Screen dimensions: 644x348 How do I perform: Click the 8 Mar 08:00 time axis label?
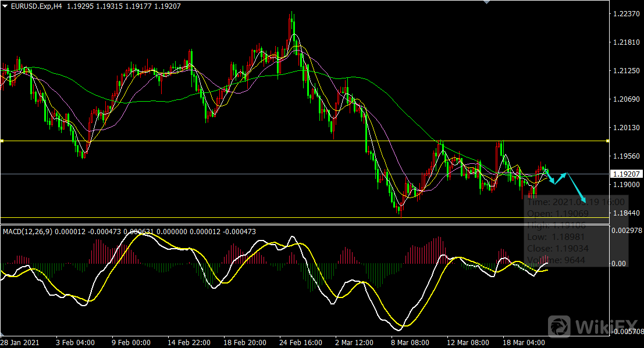410,342
